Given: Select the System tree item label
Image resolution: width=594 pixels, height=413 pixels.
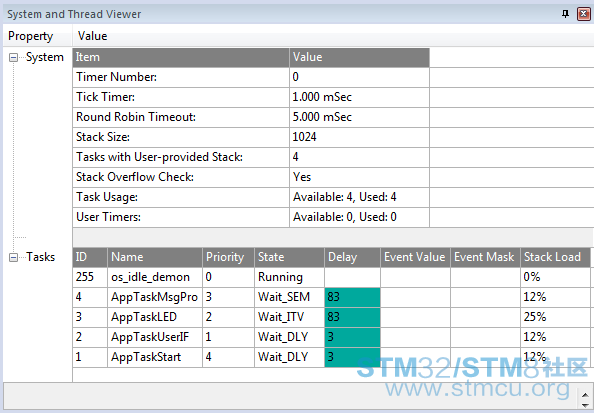Looking at the screenshot, I should pyautogui.click(x=45, y=57).
